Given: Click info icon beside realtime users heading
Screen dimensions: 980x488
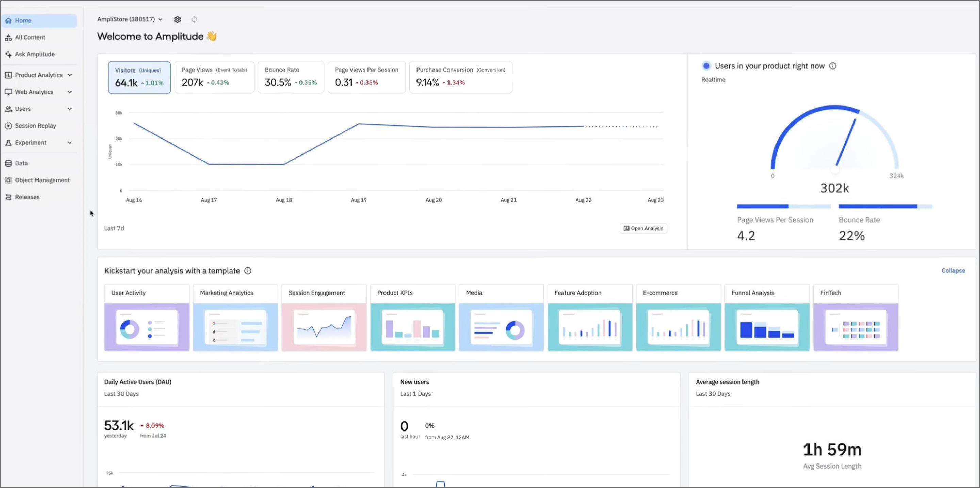Looking at the screenshot, I should pos(833,66).
